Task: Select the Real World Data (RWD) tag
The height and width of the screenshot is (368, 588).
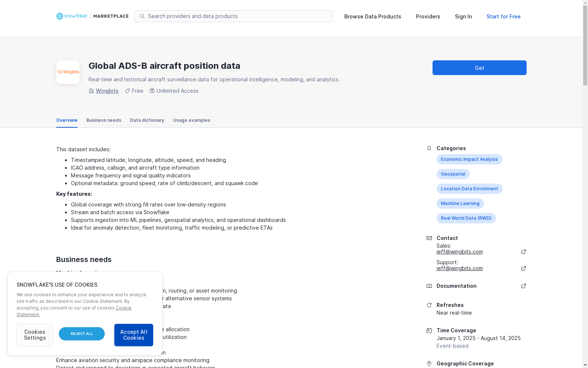Action: (x=466, y=218)
